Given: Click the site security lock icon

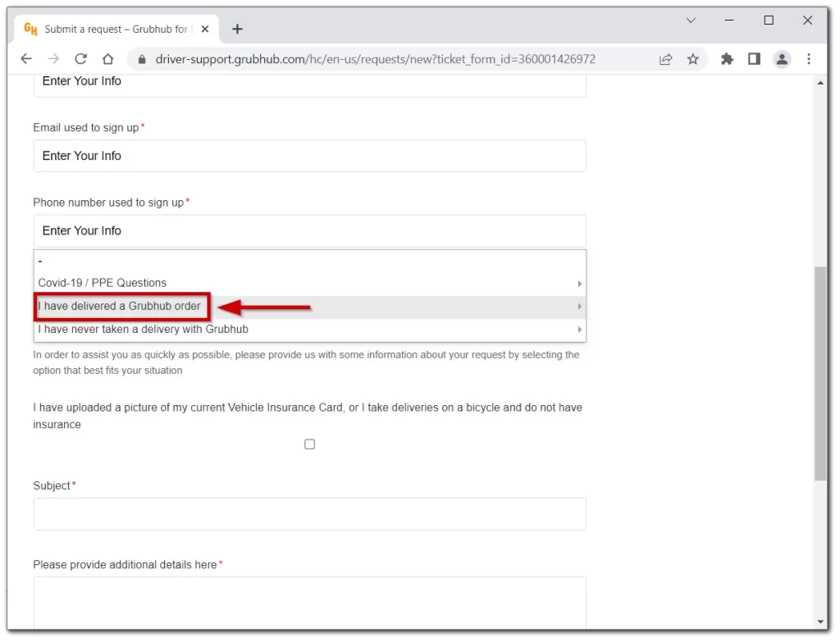Looking at the screenshot, I should click(x=143, y=58).
